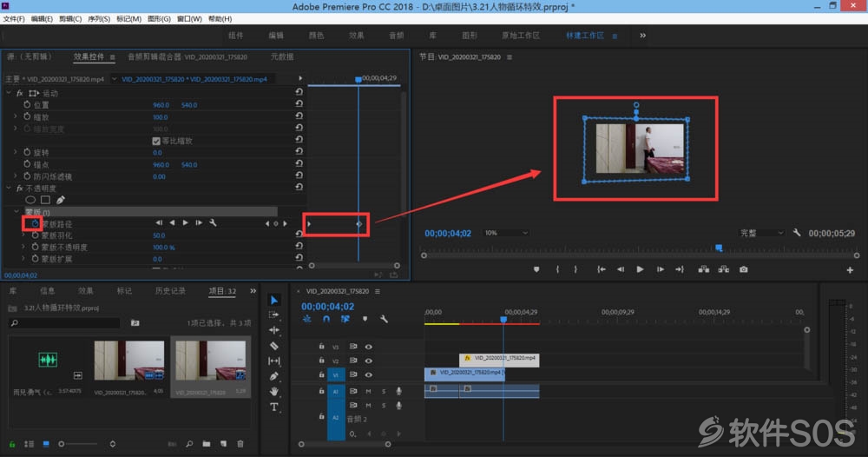Track selected mask forward
This screenshot has height=457, width=868.
(x=186, y=222)
